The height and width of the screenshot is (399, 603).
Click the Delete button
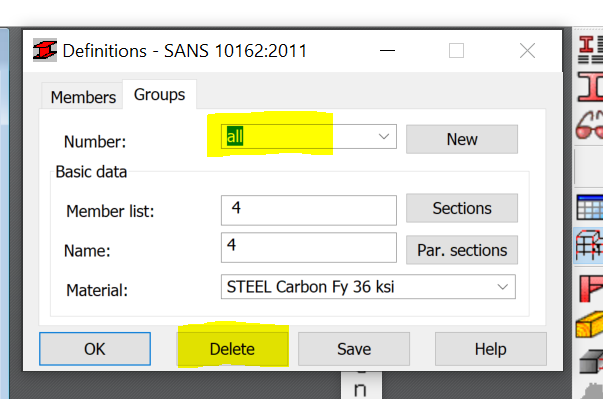click(232, 349)
